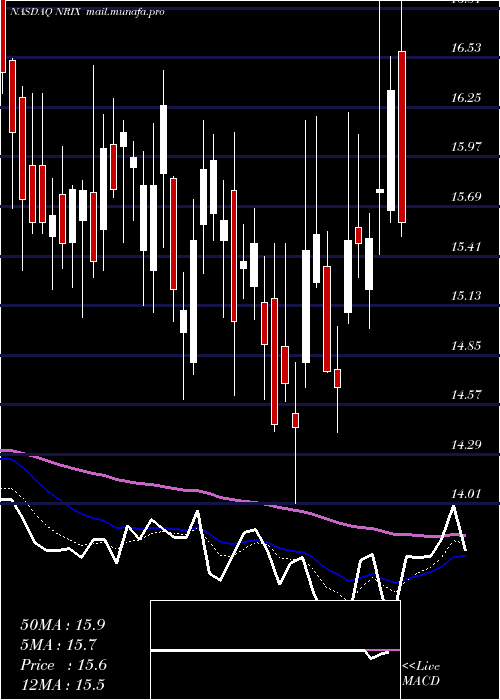500x700 pixels.
Task: Click the last red candlestick near 16.53
Action: 402,137
